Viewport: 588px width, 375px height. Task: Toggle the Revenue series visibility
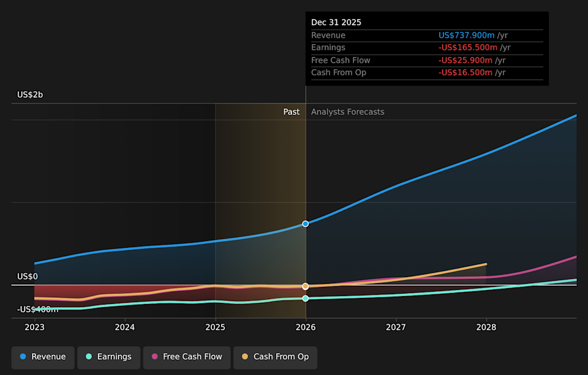click(x=42, y=357)
